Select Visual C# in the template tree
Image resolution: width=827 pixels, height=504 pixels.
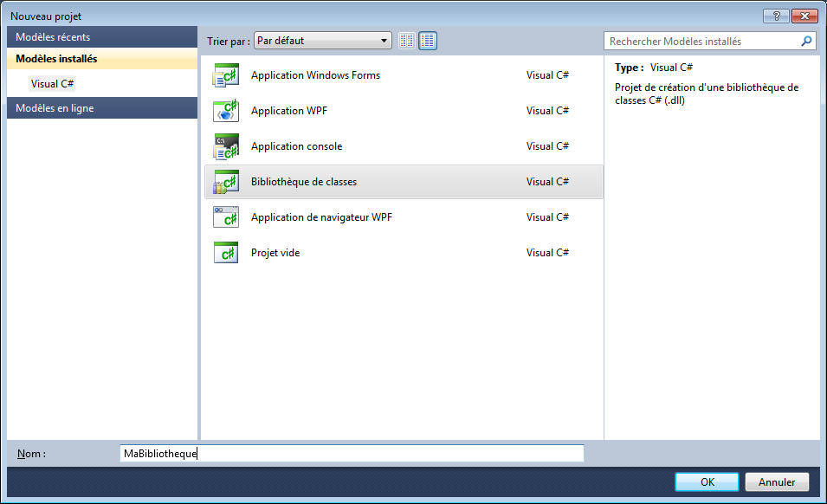[x=52, y=84]
